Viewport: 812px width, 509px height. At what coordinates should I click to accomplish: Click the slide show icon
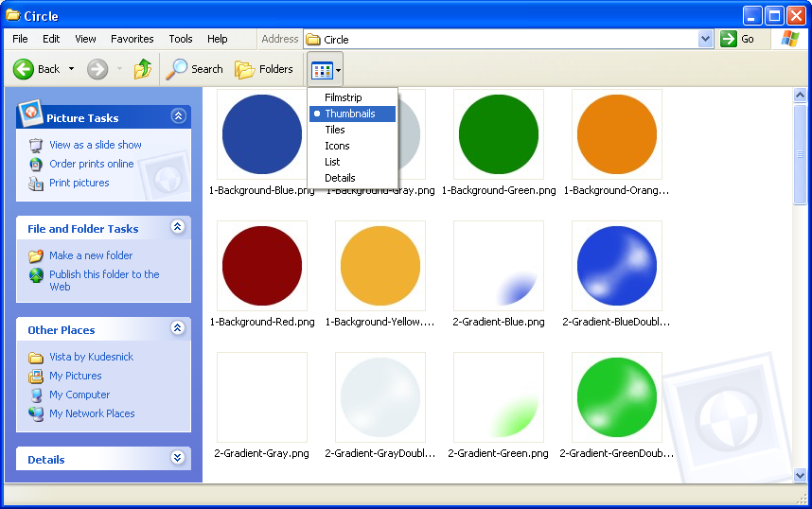(36, 145)
